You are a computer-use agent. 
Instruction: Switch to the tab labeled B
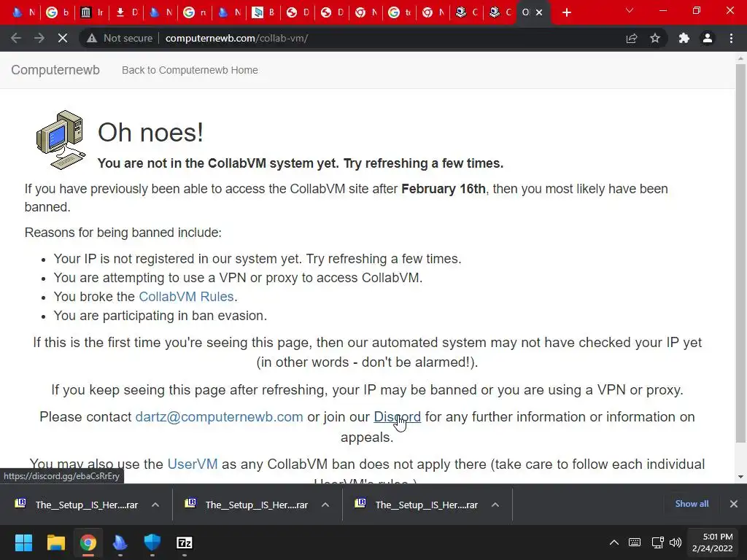(x=263, y=12)
